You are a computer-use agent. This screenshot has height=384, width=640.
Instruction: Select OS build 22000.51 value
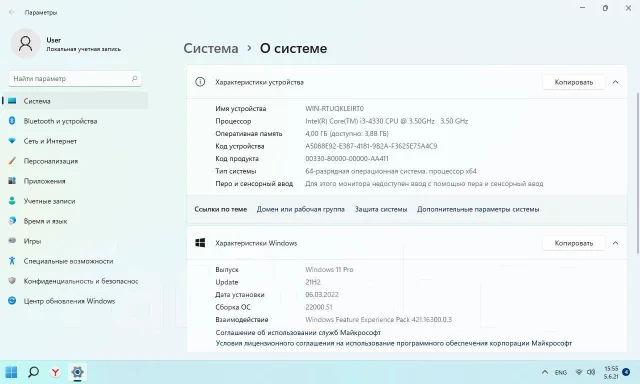[x=319, y=307]
